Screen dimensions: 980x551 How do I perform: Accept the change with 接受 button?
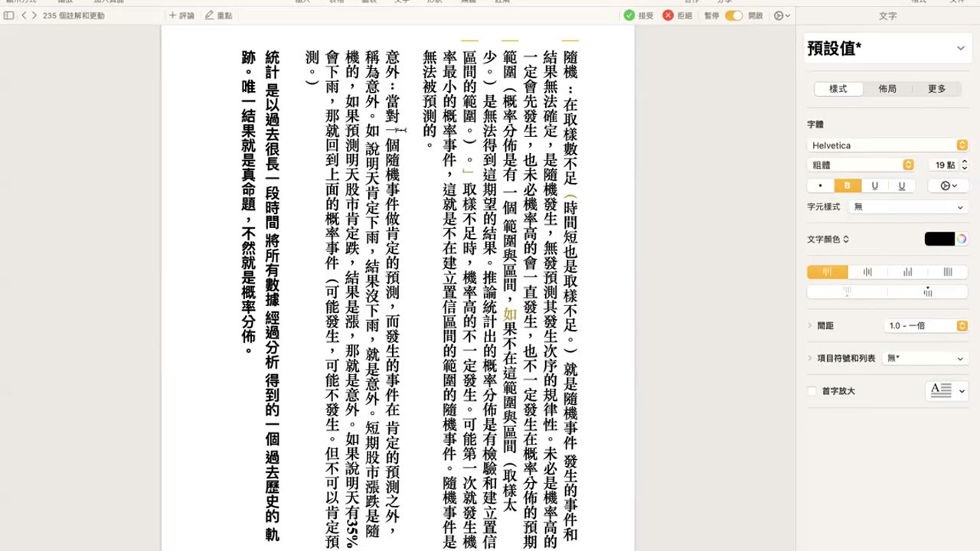[639, 15]
